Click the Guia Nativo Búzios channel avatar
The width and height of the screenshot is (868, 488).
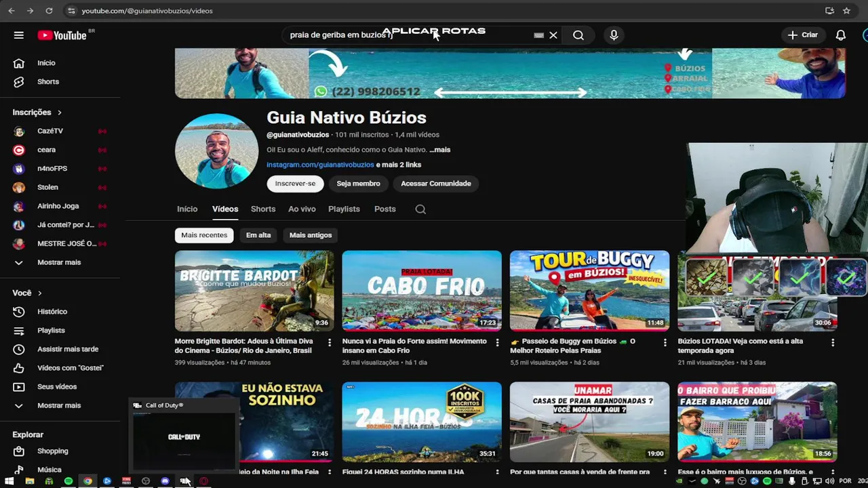coord(216,151)
